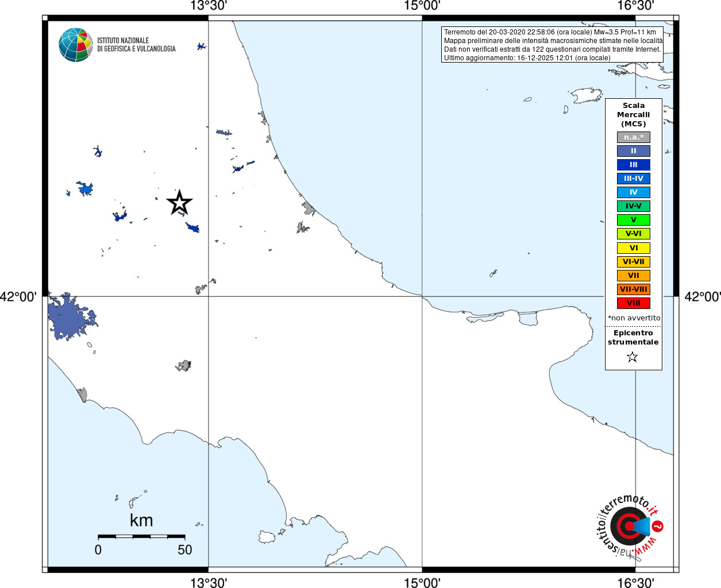Click the bottom 15°00' longitude label
The image size is (721, 588).
[x=422, y=583]
